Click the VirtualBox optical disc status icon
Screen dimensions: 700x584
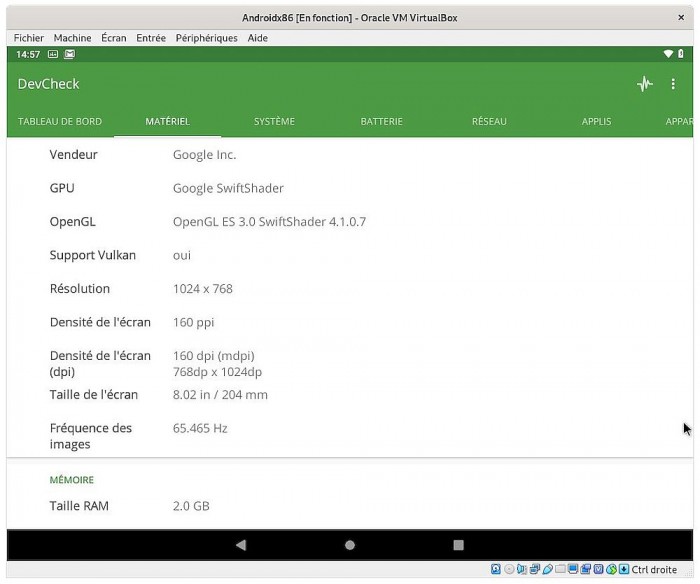click(509, 570)
